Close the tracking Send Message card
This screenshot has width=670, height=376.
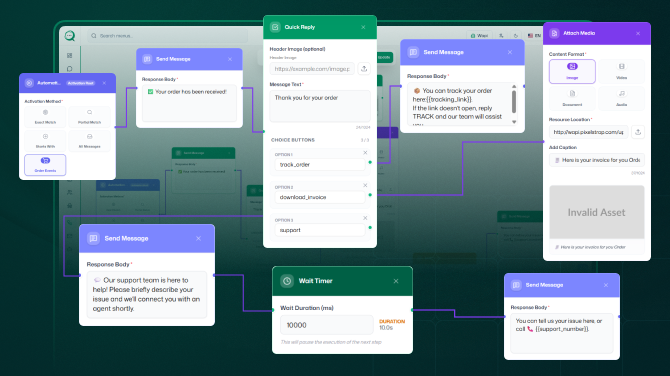coord(510,52)
